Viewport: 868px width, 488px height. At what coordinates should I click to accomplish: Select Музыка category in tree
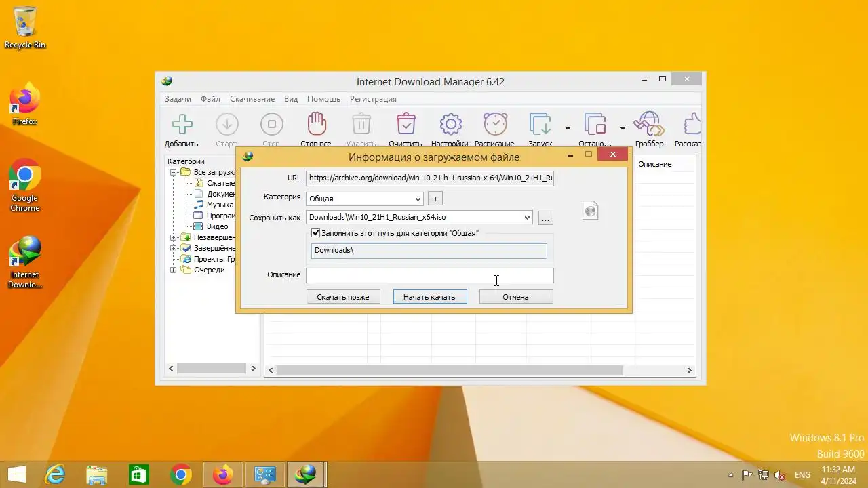click(x=220, y=205)
